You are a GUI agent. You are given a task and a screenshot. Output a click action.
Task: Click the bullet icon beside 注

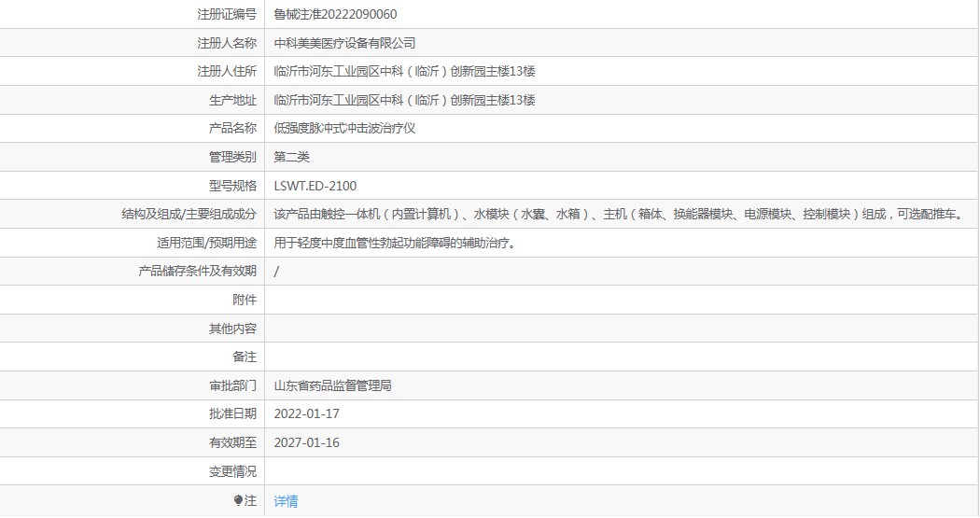coord(238,500)
